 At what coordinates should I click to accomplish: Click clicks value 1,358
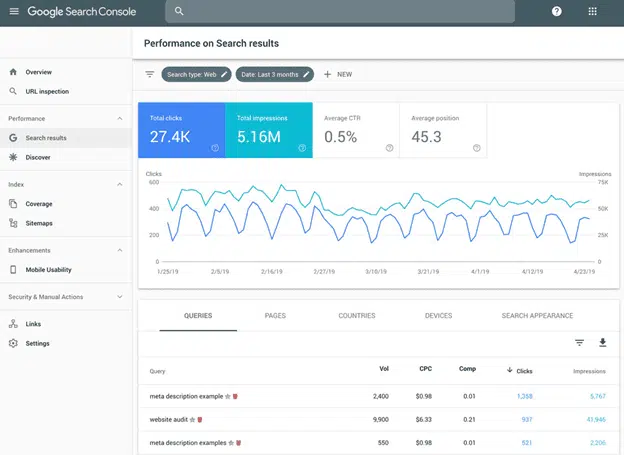(525, 396)
